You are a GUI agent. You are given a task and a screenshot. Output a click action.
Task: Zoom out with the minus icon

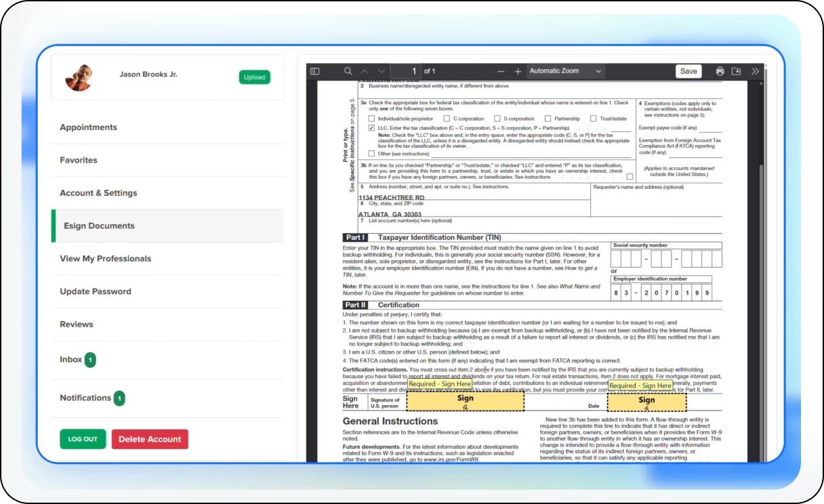[x=501, y=71]
